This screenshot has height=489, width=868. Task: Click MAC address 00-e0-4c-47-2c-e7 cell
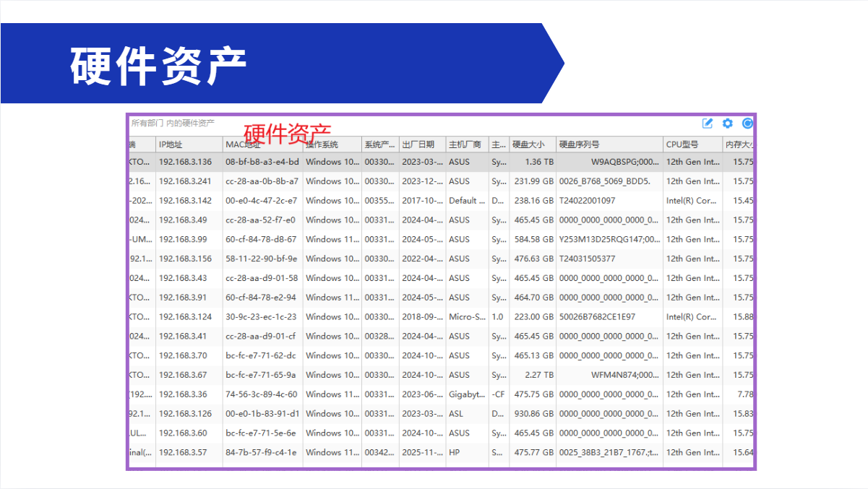click(x=260, y=201)
